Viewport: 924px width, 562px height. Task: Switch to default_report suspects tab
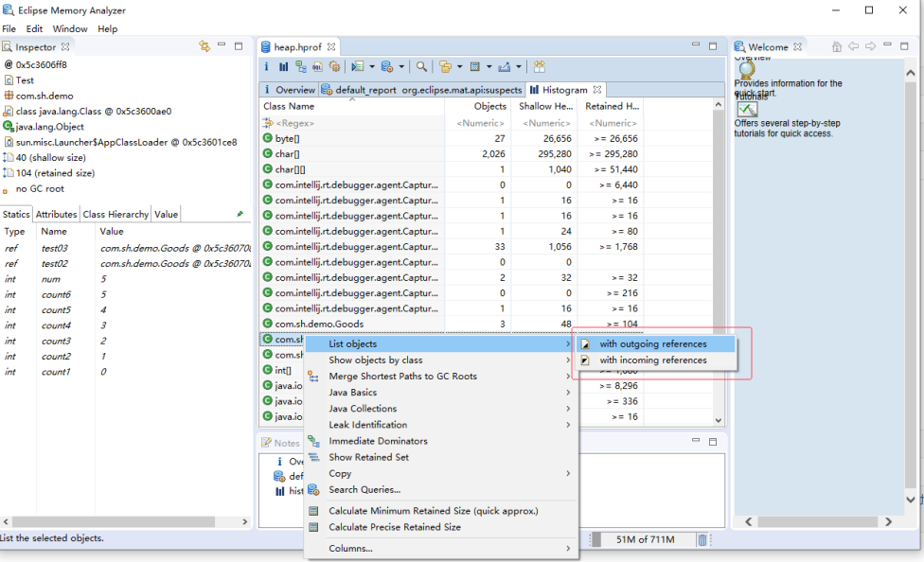(x=422, y=90)
